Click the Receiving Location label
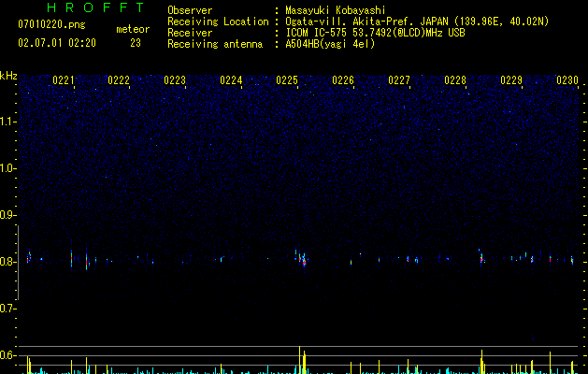 (x=218, y=22)
